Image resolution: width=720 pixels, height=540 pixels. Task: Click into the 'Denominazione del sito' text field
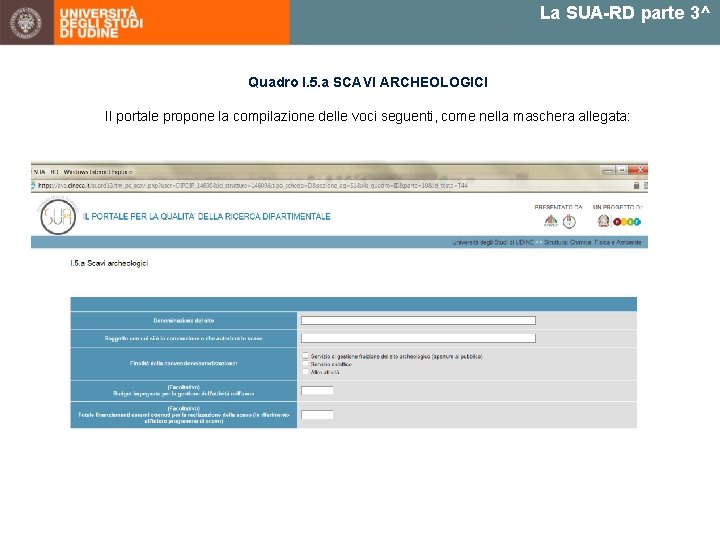click(418, 321)
